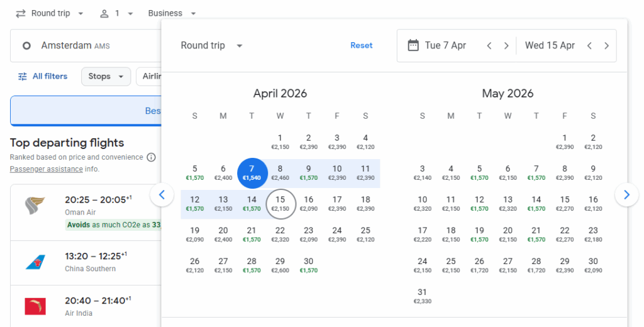Viewport: 644px width, 327px height.
Task: Choose April 1 at €2,150
Action: point(280,141)
